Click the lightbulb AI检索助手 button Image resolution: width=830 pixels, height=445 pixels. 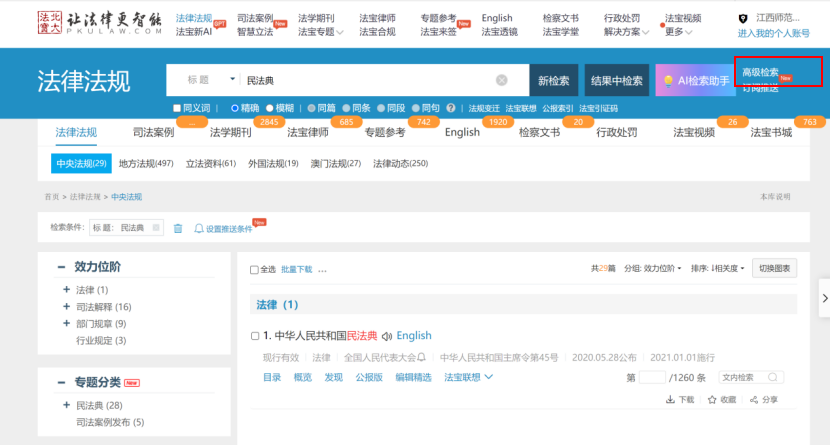tap(696, 80)
